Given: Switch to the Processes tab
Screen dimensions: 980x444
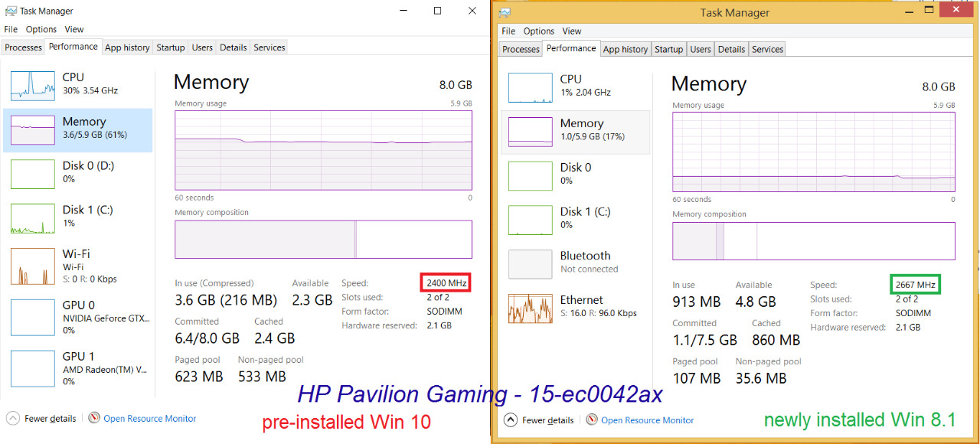Looking at the screenshot, I should (x=22, y=47).
